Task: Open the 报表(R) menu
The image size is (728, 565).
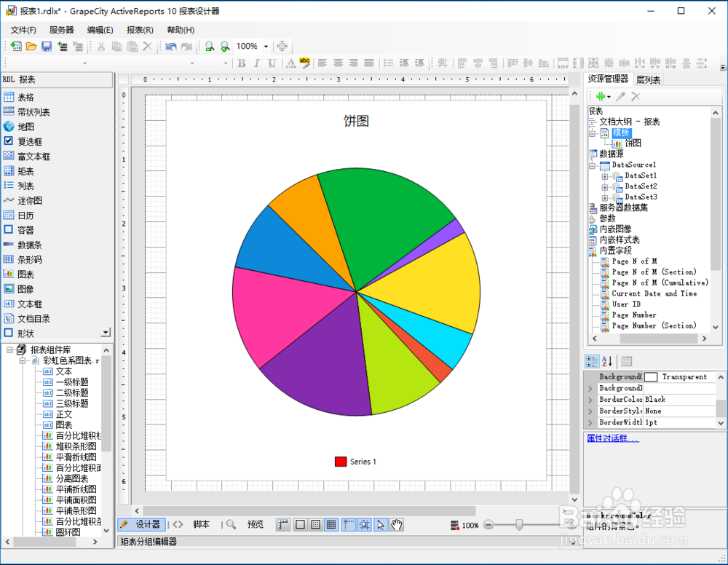Action: point(140,30)
